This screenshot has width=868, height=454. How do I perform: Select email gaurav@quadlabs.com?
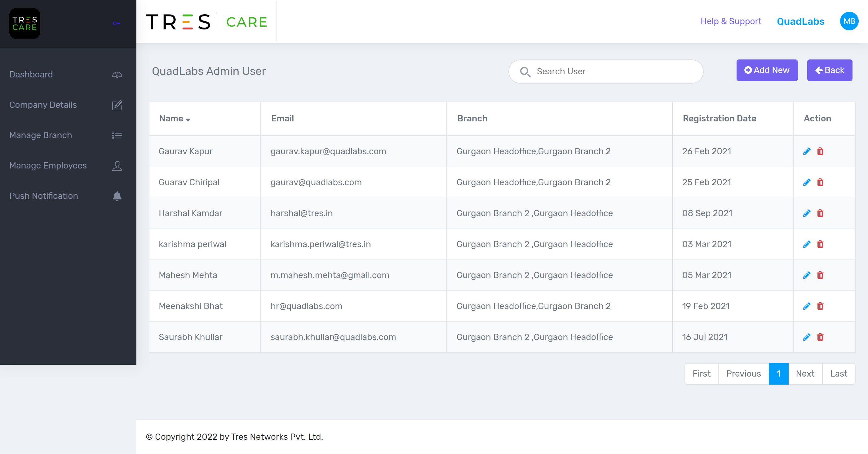coord(316,182)
